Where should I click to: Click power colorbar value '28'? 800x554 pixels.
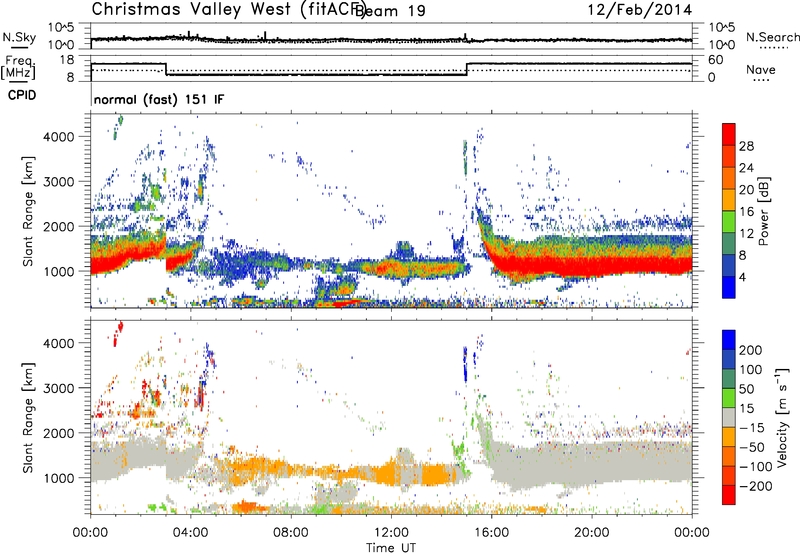(x=746, y=146)
